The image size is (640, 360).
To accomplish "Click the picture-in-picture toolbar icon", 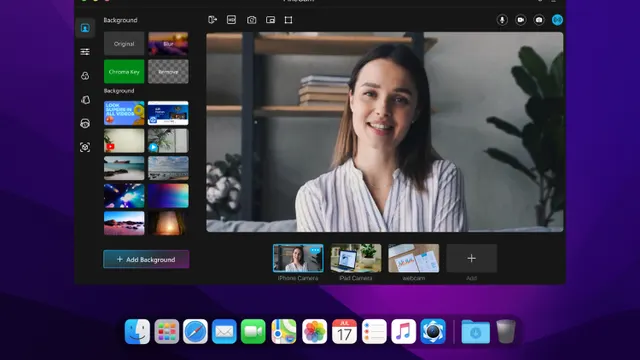I will click(270, 20).
